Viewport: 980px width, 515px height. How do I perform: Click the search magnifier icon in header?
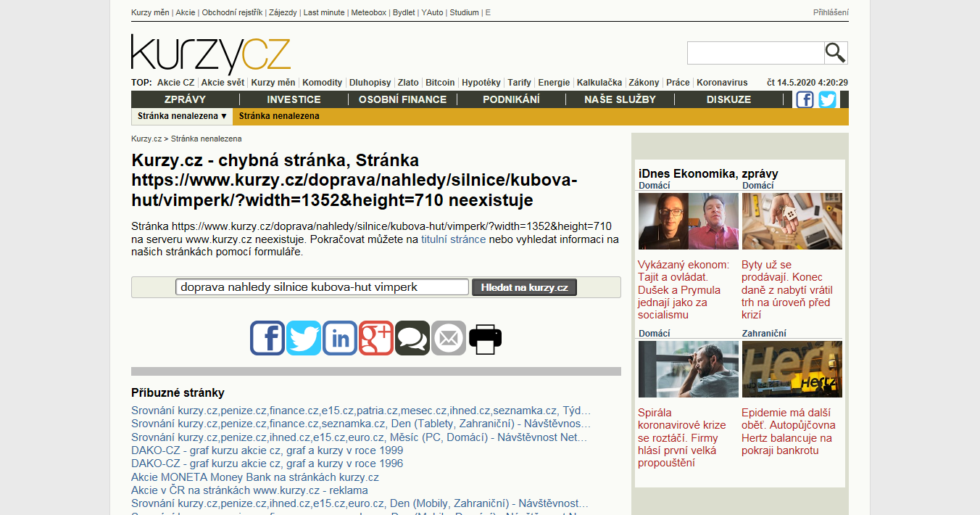(836, 53)
